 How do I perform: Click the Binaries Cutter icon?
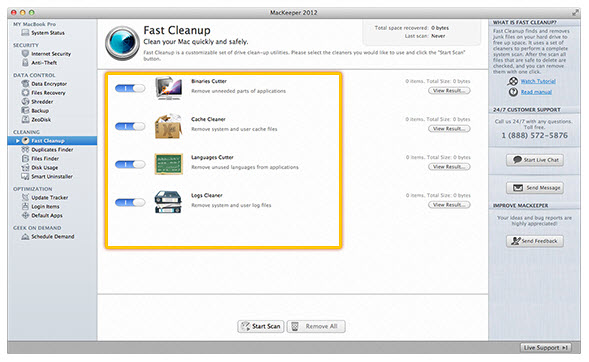tap(169, 88)
